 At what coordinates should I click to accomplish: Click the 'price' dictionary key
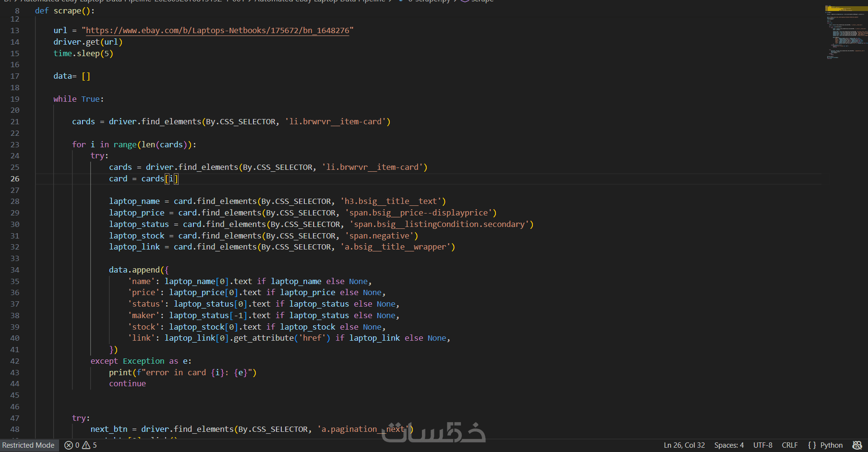pos(144,292)
